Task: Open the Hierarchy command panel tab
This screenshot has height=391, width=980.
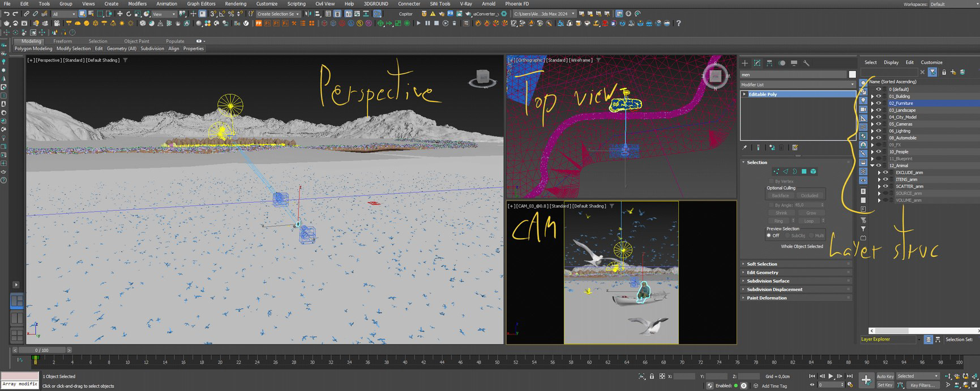Action: pyautogui.click(x=769, y=63)
